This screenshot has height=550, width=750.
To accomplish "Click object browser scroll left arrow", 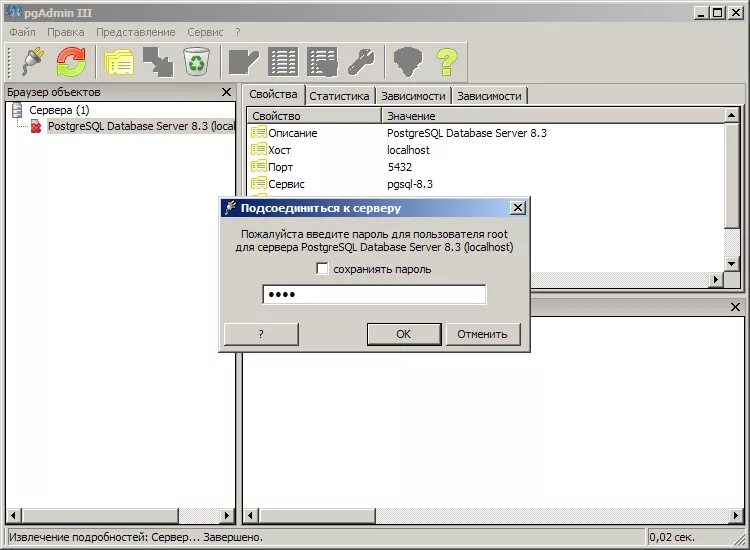I will click(x=13, y=516).
